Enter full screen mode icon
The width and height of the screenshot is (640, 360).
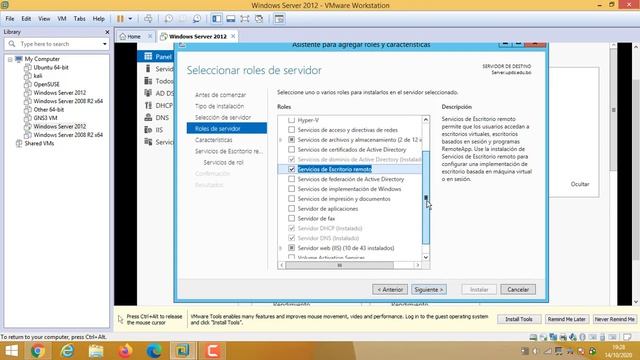point(244,19)
